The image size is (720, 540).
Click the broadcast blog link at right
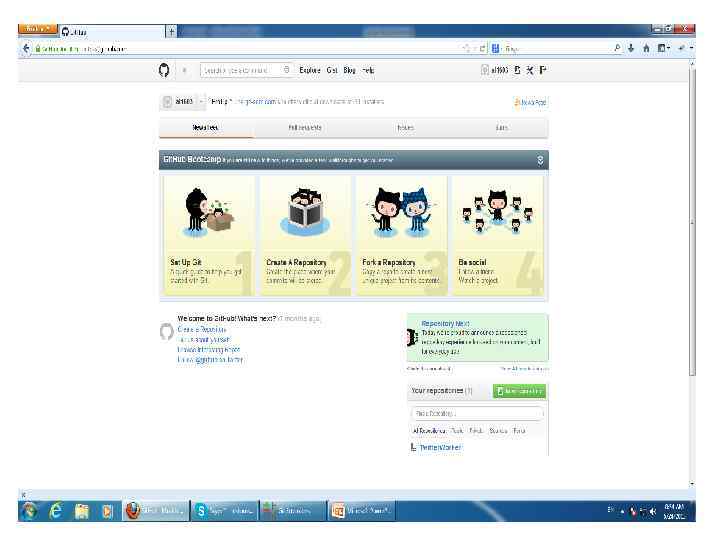(x=530, y=102)
